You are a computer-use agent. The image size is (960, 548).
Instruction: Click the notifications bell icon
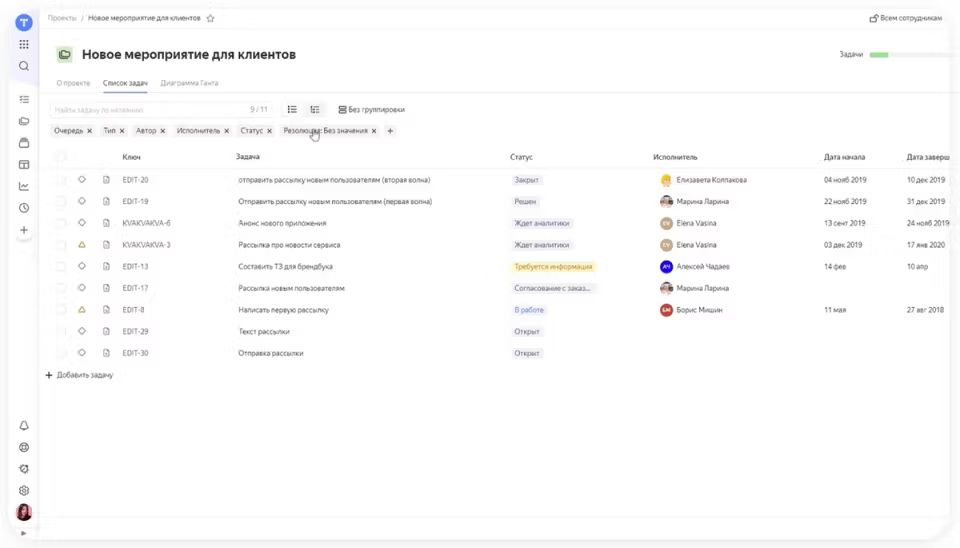[x=24, y=425]
